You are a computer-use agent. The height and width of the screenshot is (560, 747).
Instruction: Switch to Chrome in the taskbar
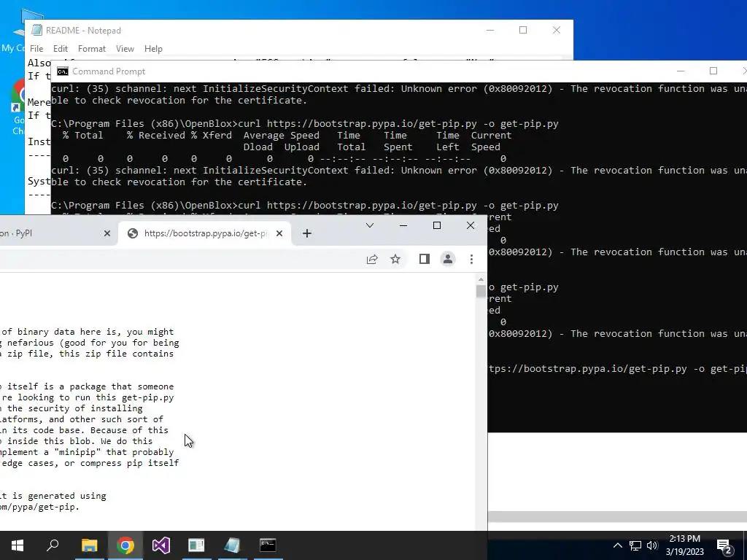click(125, 545)
